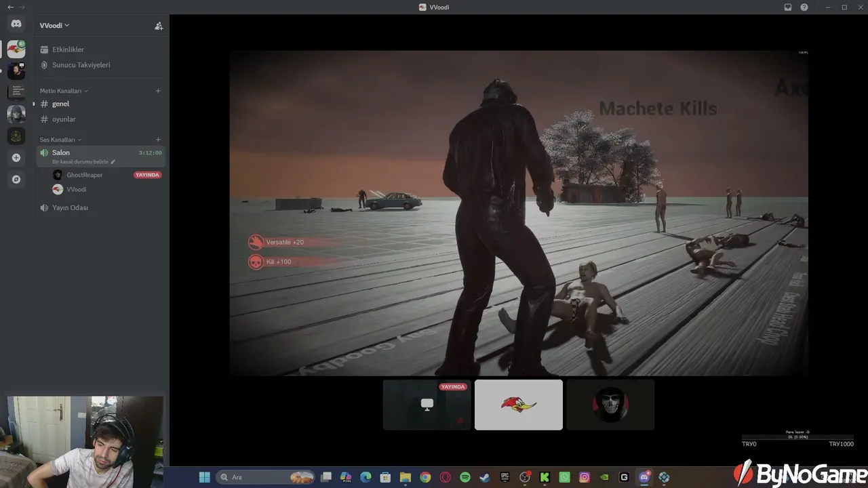The width and height of the screenshot is (868, 488).
Task: Open the Discord inbox
Action: pos(788,7)
